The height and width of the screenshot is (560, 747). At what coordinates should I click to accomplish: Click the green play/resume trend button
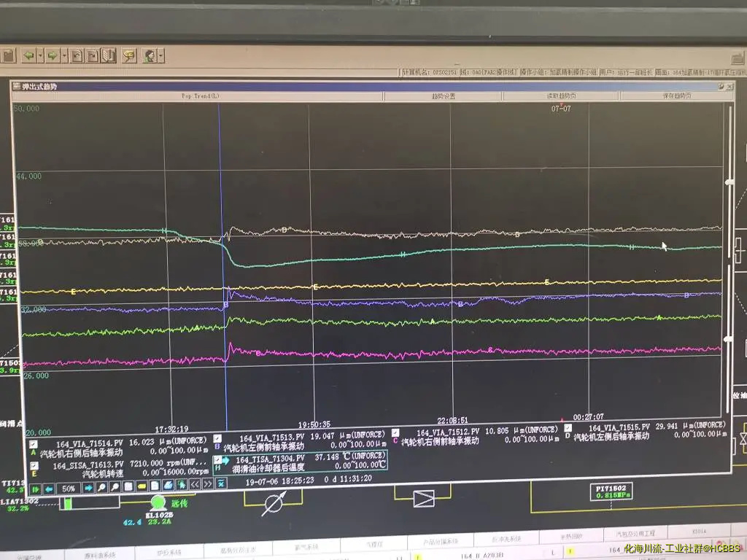pyautogui.click(x=34, y=489)
